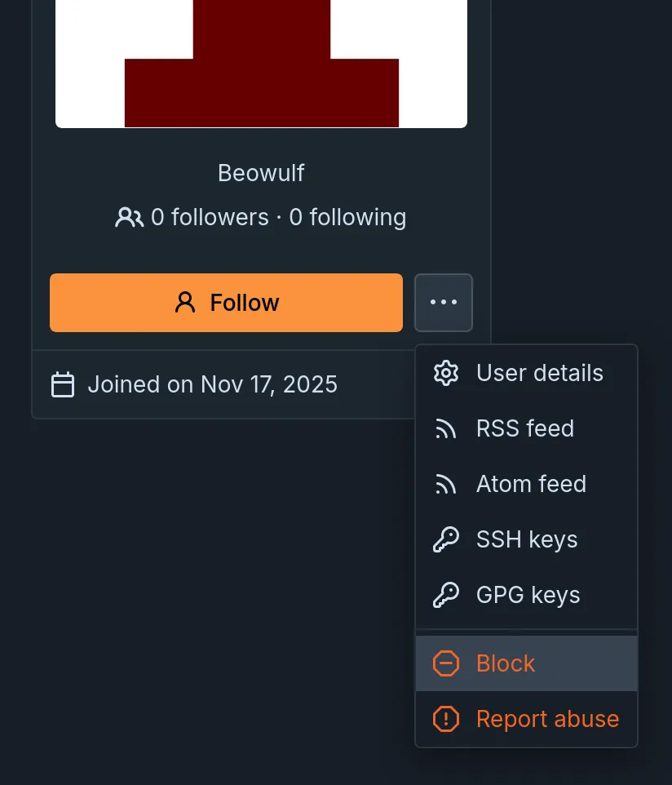This screenshot has width=672, height=785.
Task: Toggle the Follow state for Beowulf
Action: click(227, 302)
